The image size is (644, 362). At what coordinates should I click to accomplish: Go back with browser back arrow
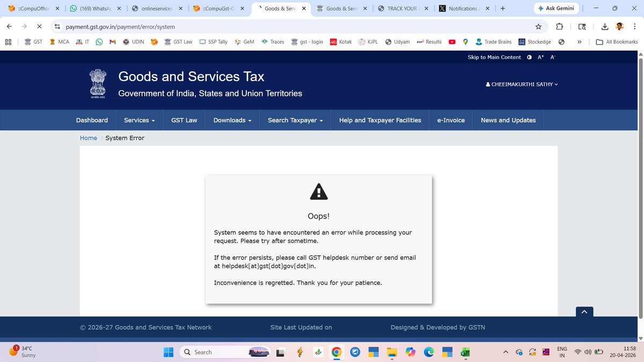click(x=10, y=26)
